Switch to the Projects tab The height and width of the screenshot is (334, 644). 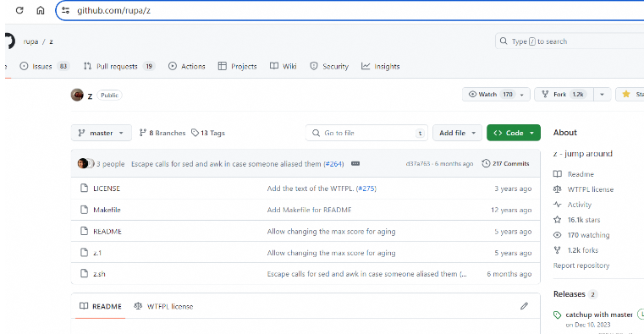(238, 66)
